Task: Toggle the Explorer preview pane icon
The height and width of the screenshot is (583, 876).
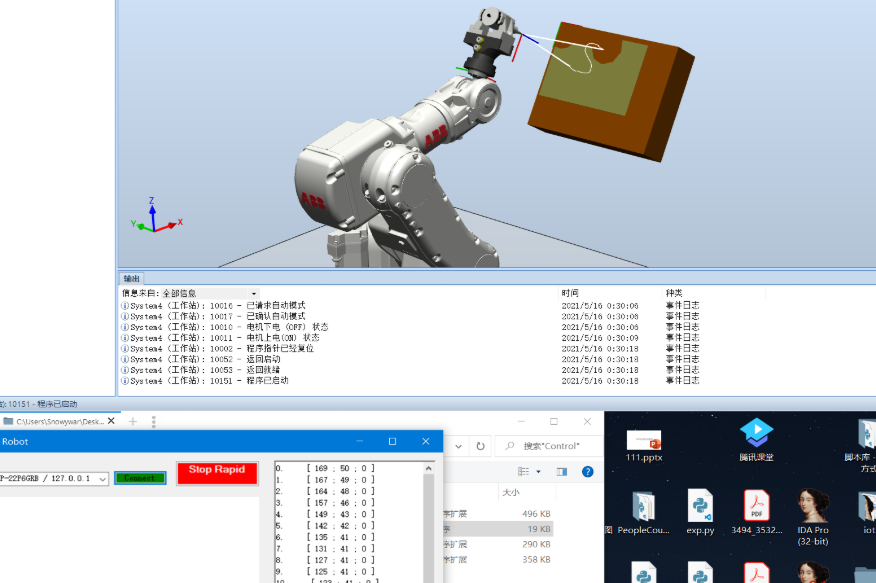Action: (561, 471)
